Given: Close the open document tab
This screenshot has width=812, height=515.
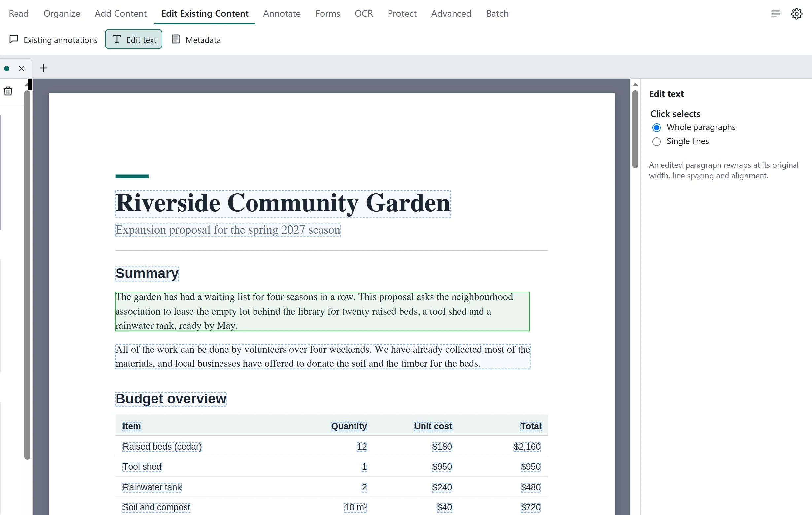Looking at the screenshot, I should 22,69.
